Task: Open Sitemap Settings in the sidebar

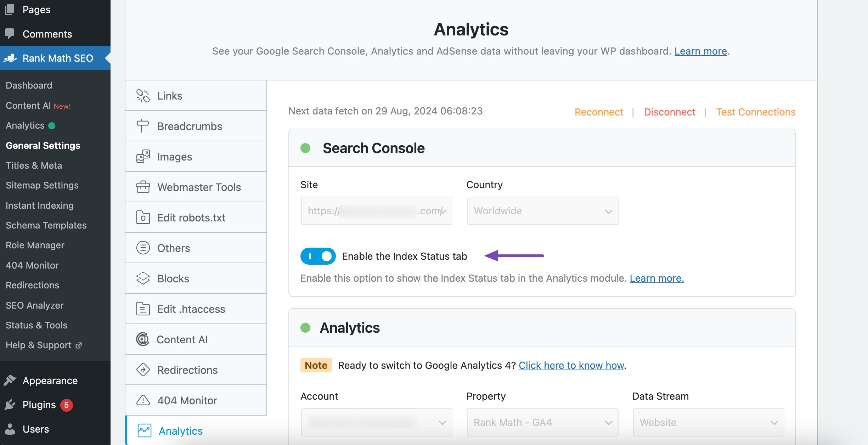Action: pos(42,185)
